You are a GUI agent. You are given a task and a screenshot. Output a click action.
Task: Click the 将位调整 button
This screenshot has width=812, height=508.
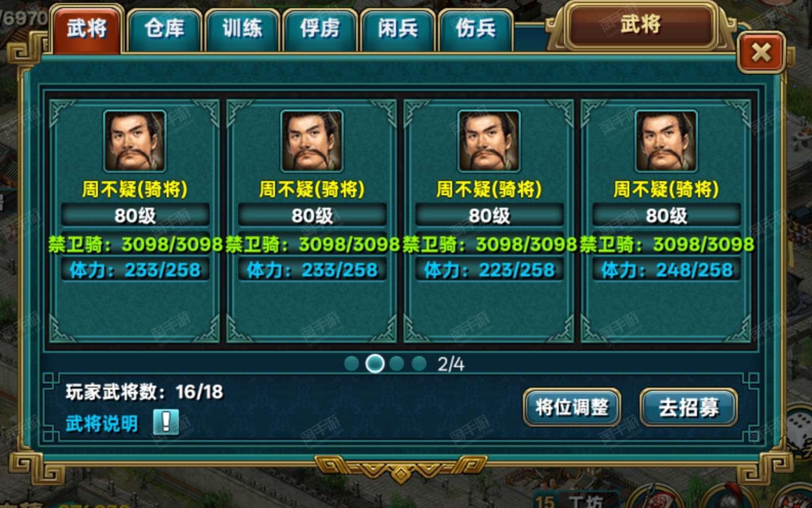(572, 407)
